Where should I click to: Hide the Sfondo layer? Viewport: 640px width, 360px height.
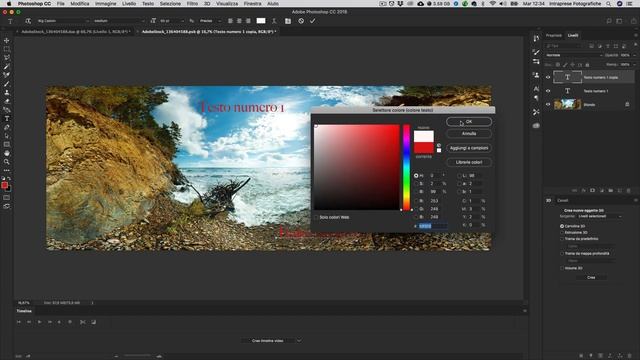548,104
